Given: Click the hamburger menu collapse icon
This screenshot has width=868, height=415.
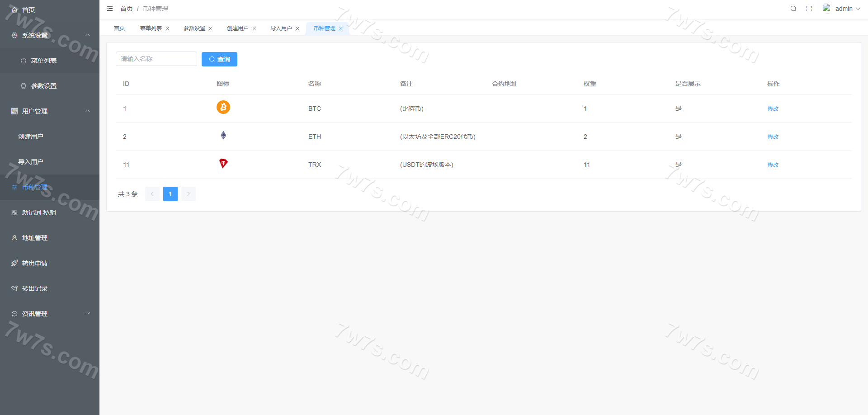Looking at the screenshot, I should [x=110, y=9].
